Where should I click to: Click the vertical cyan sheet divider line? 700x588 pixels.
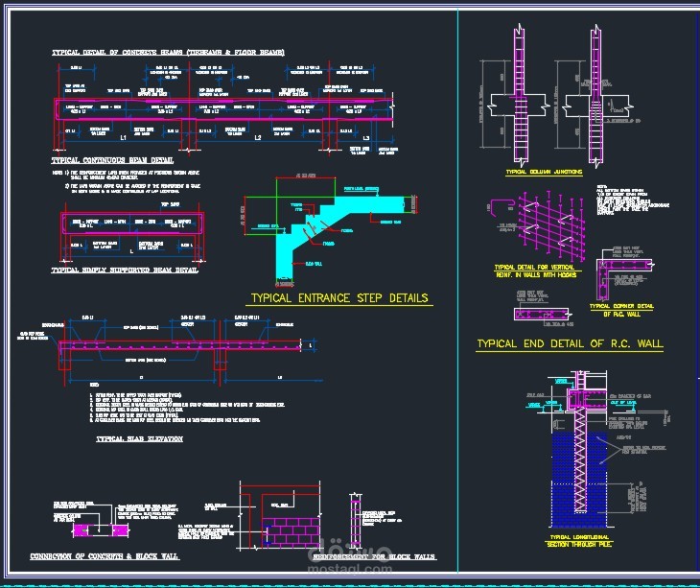[457, 291]
